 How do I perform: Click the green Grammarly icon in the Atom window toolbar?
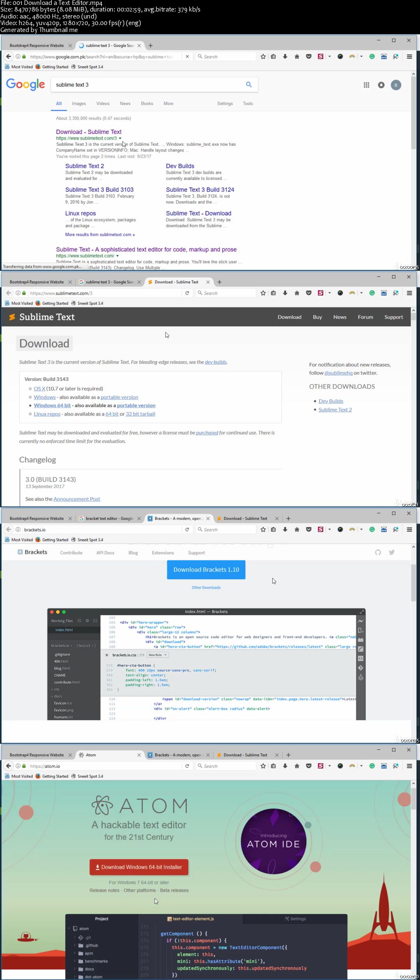coord(372,766)
